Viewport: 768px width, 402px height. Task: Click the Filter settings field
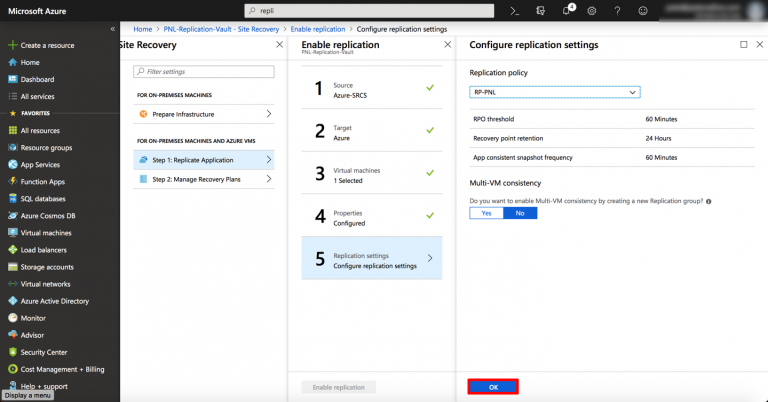click(x=204, y=71)
